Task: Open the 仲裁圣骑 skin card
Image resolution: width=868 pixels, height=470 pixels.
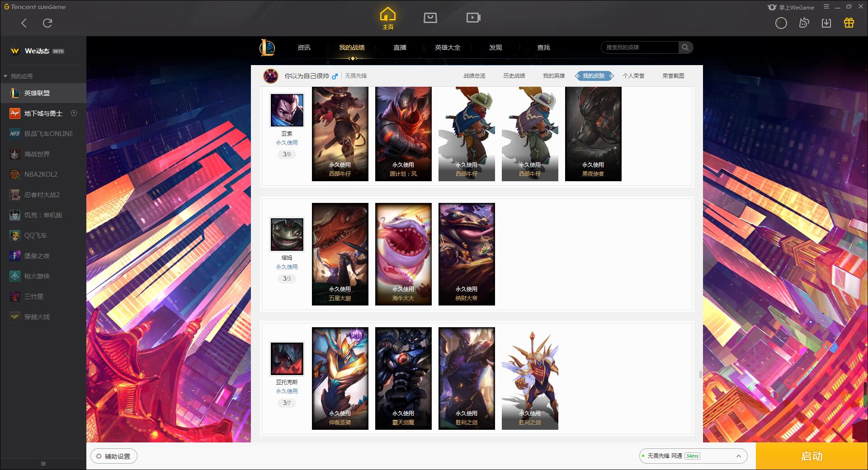Action: (340, 378)
